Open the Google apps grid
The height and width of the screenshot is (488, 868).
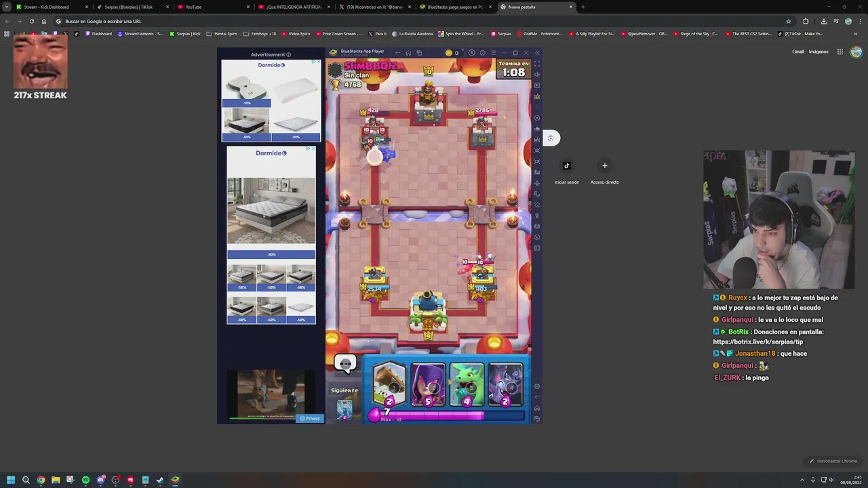(x=840, y=52)
